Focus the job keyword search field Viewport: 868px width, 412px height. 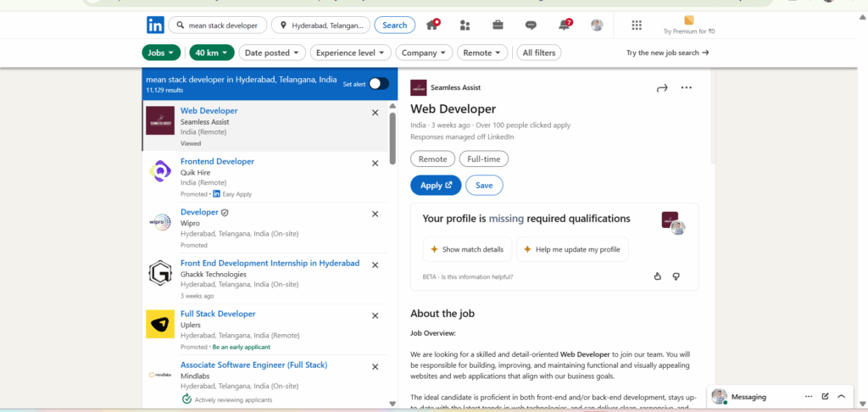coord(218,25)
